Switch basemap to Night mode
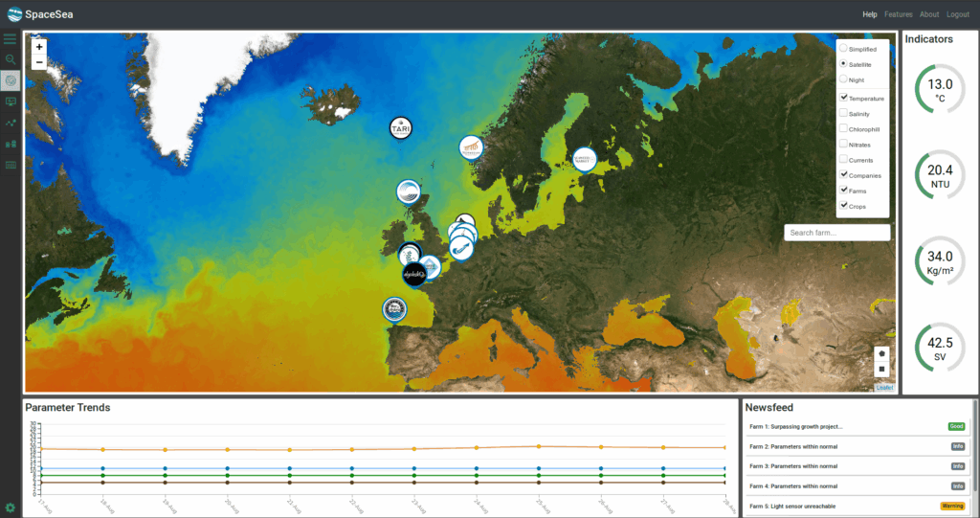980x518 pixels. (843, 79)
